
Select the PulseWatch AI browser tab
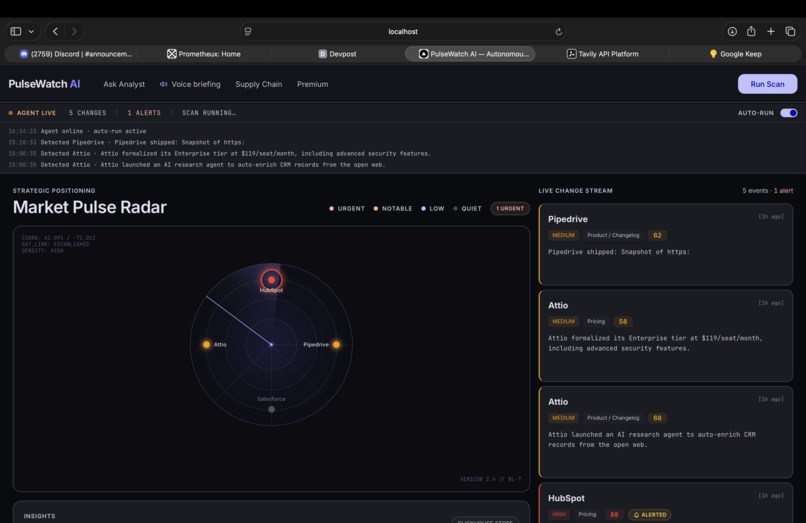click(470, 54)
